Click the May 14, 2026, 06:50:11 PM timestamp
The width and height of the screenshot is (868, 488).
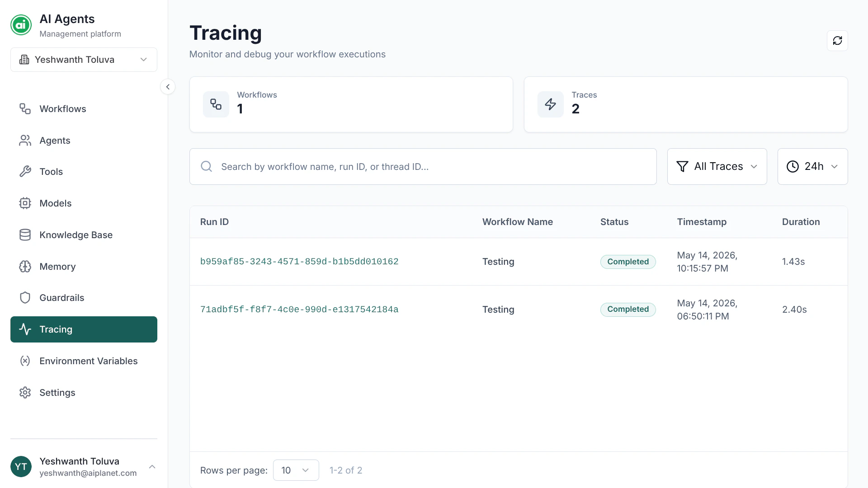click(707, 310)
